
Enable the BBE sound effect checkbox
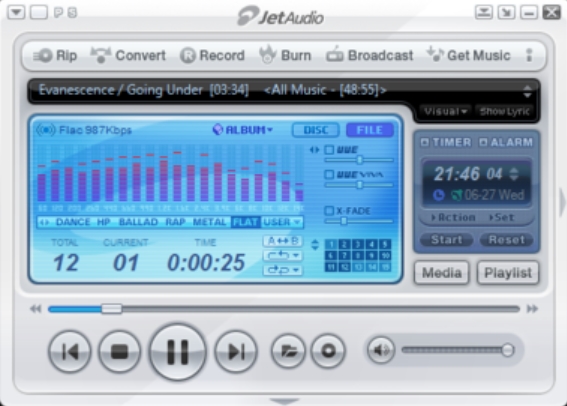329,150
